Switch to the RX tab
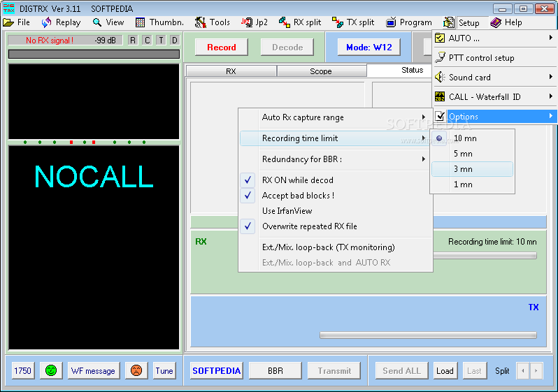This screenshot has height=392, width=558. 231,71
